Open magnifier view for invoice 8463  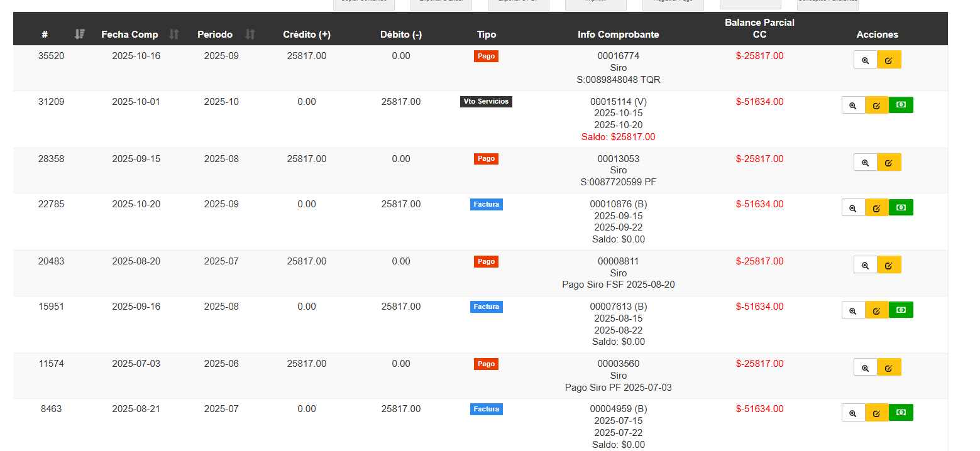click(853, 412)
